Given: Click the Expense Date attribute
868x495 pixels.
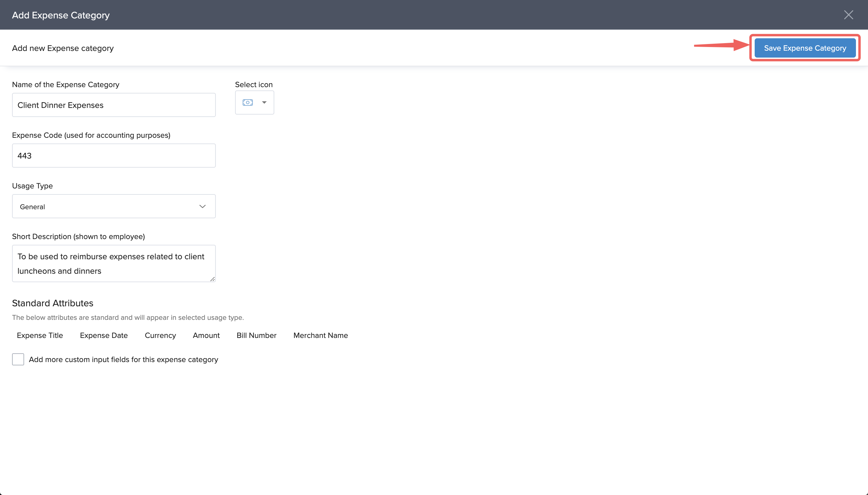Looking at the screenshot, I should 104,335.
